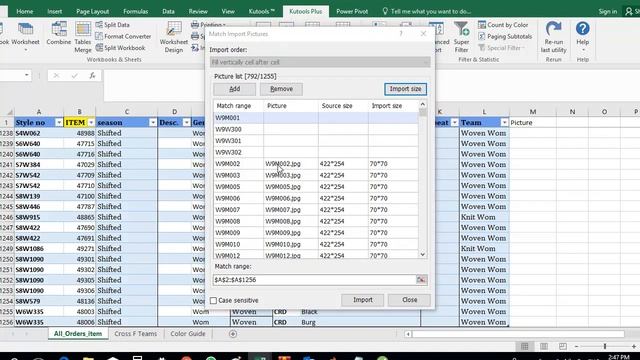Switch to Cross F Teams sheet
This screenshot has height=360, width=640.
(x=136, y=334)
